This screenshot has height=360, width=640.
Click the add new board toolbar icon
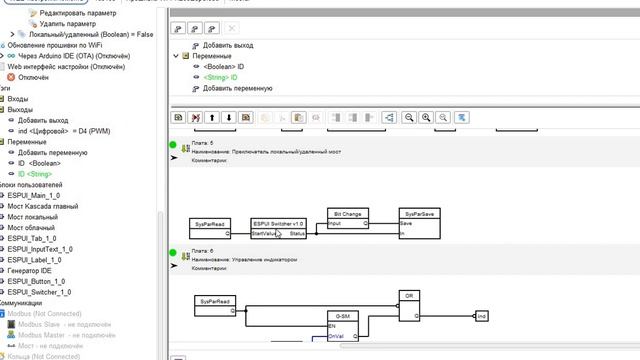tap(178, 118)
